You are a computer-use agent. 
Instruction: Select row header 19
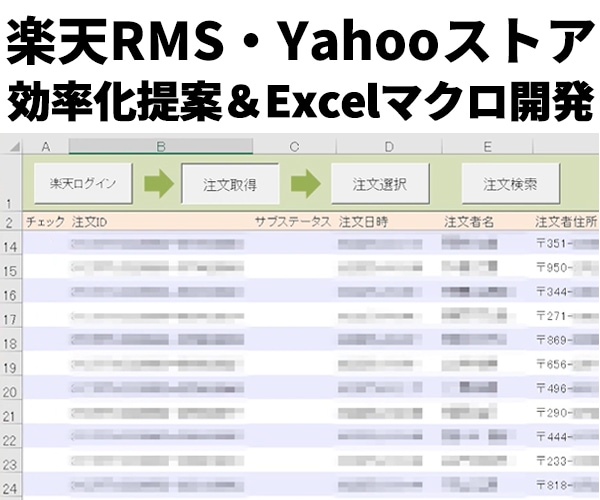click(11, 365)
